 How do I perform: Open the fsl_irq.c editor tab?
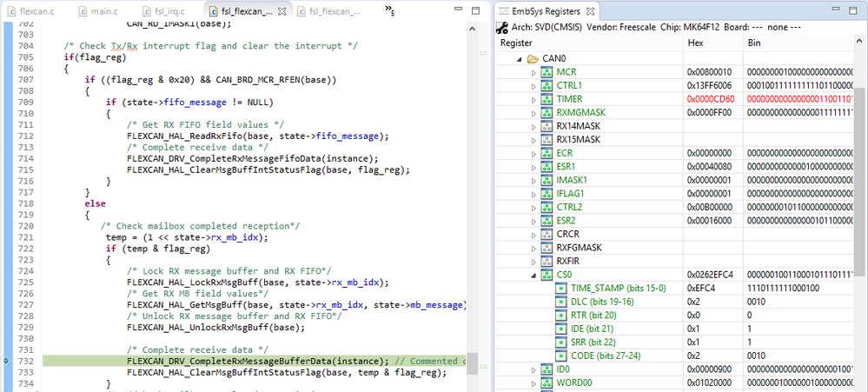coord(164,11)
